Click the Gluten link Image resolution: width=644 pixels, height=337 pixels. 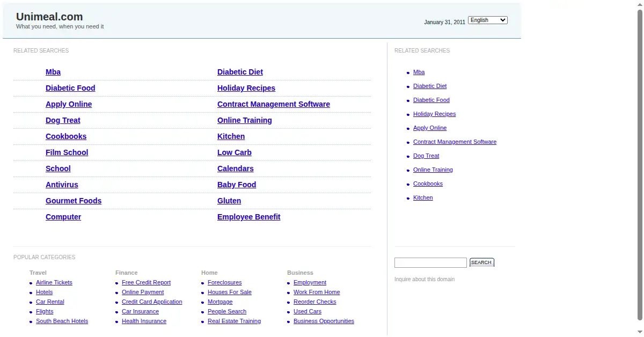point(229,201)
